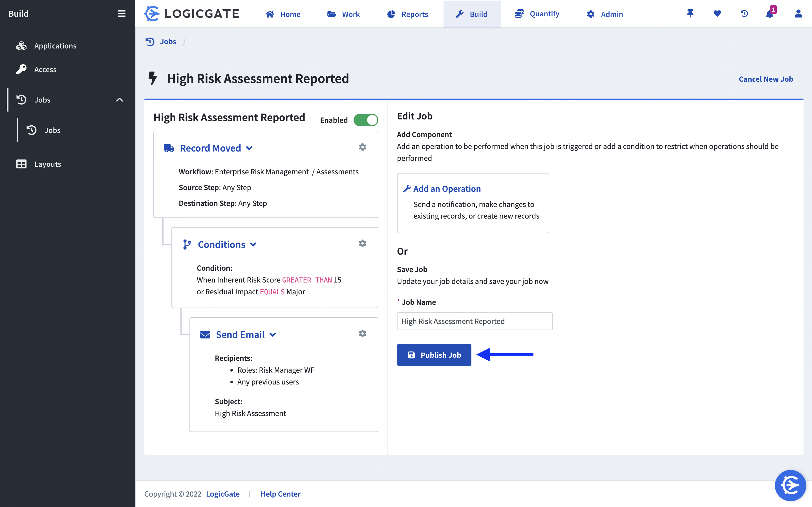Open Conditions gear settings

tap(362, 243)
